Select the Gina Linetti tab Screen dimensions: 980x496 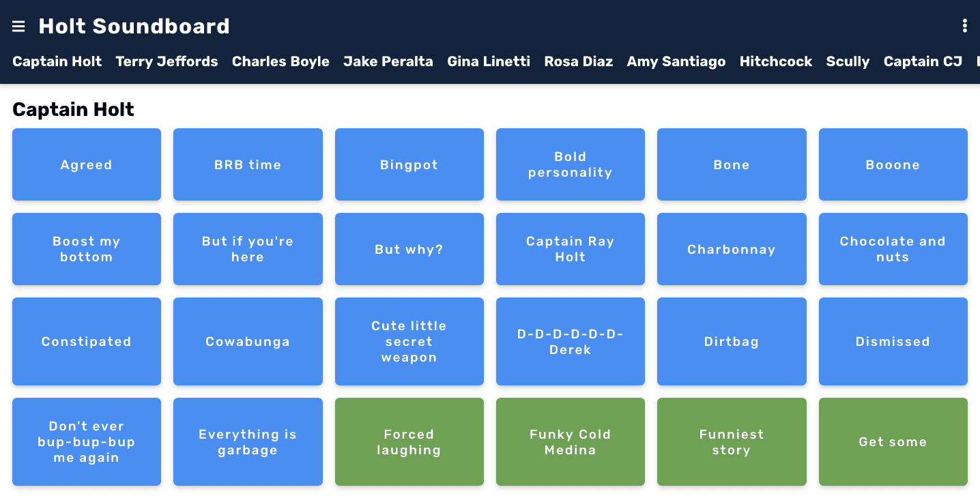(x=489, y=61)
